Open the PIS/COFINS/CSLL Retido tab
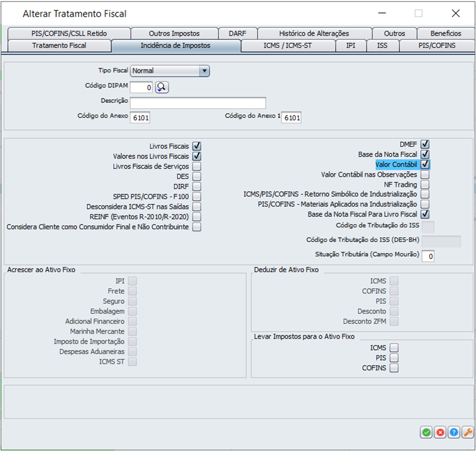 [69, 33]
